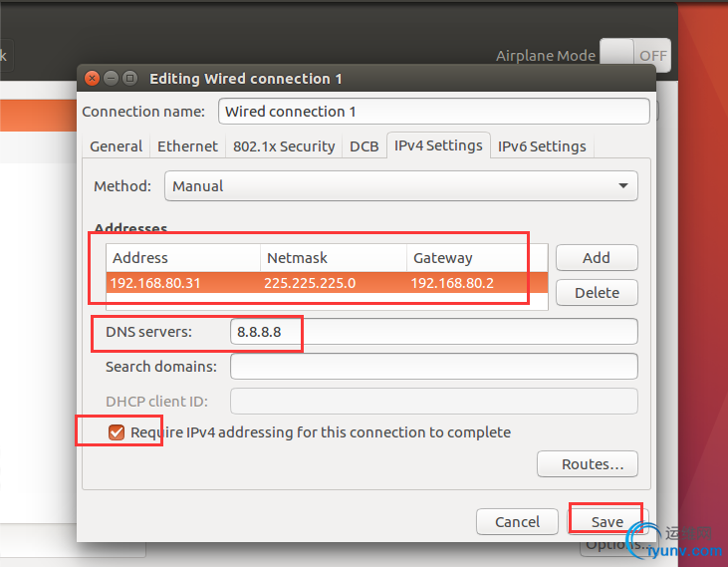The height and width of the screenshot is (567, 728).
Task: Switch to the IPv6 Settings tab
Action: click(542, 146)
